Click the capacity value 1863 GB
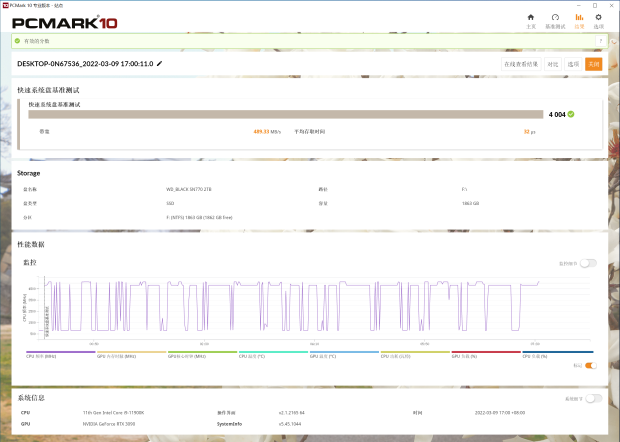The width and height of the screenshot is (620, 442). pos(470,203)
